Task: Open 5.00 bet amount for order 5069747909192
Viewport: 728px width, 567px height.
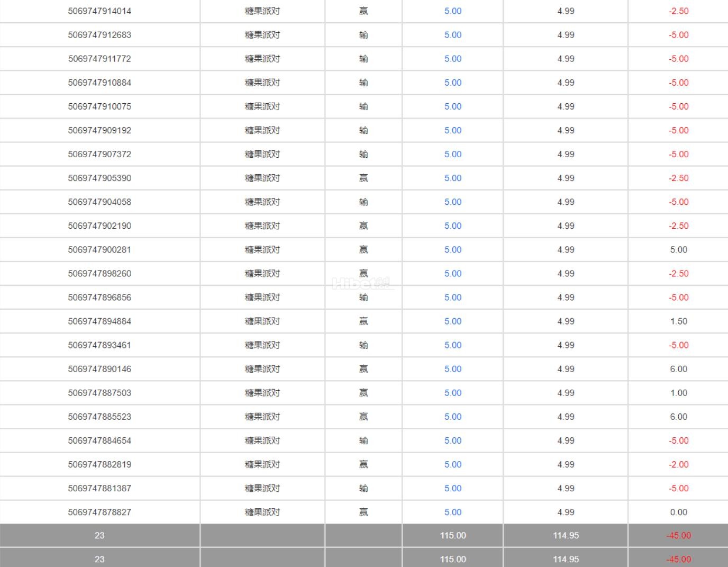Action: coord(453,130)
